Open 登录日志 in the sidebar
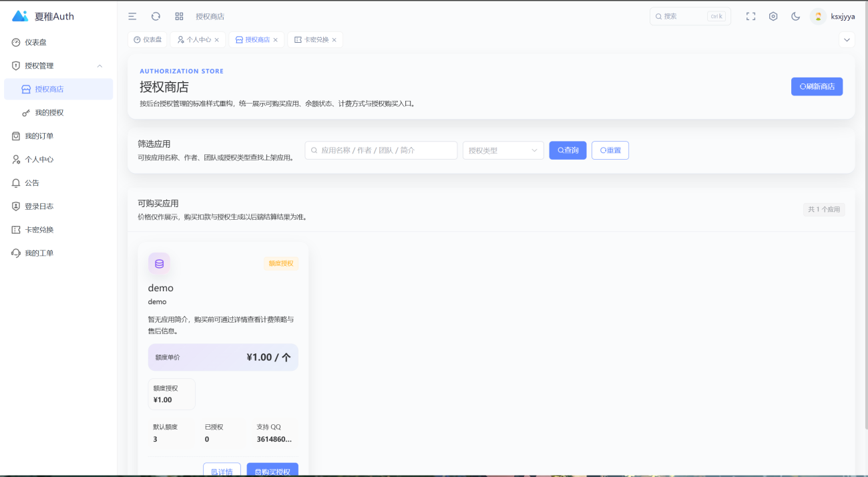Screen dimensions: 868x477 (x=59, y=206)
